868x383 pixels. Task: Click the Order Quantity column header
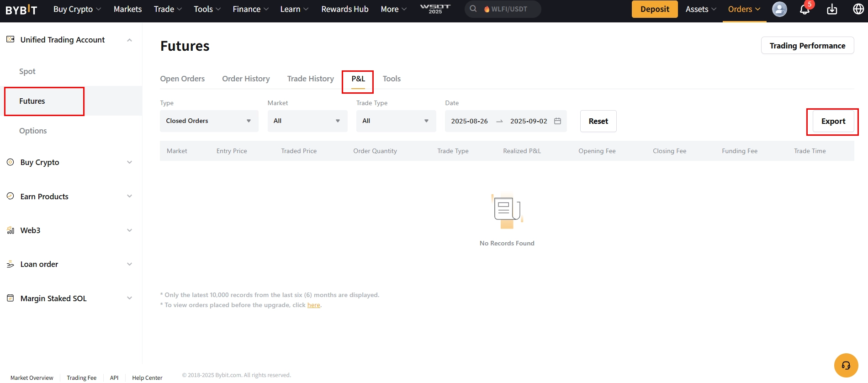tap(375, 151)
